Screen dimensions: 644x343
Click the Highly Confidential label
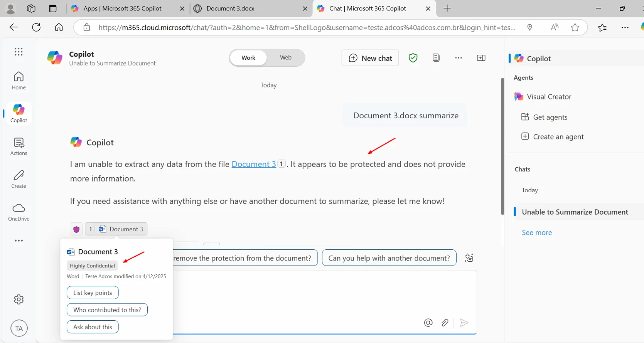pos(93,266)
